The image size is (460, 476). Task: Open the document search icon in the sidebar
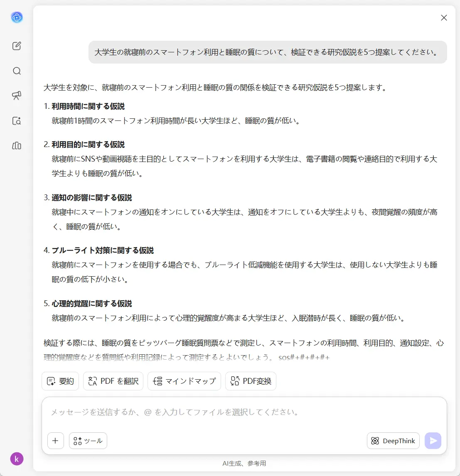tap(17, 121)
